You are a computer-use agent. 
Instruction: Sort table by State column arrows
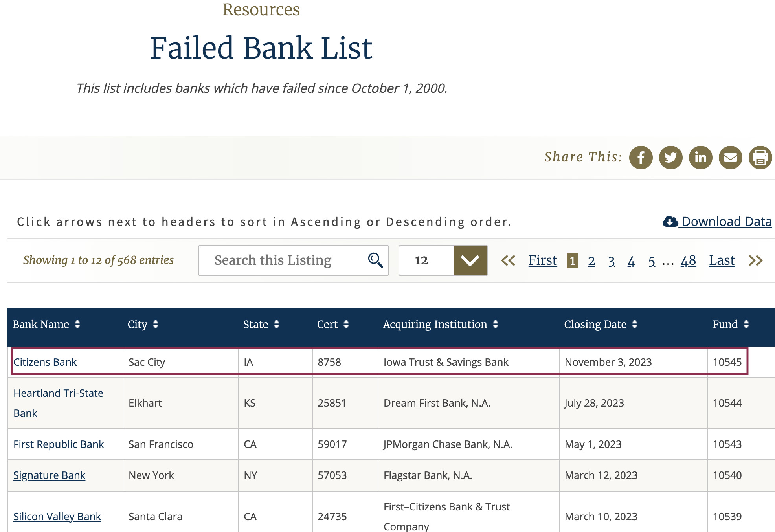[277, 324]
